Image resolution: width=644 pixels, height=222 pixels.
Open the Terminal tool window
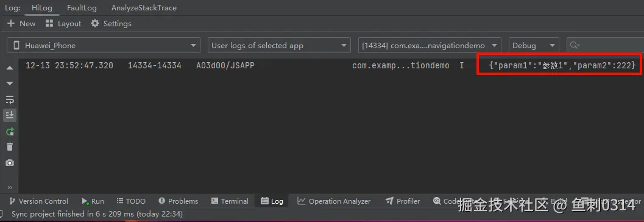(230, 201)
